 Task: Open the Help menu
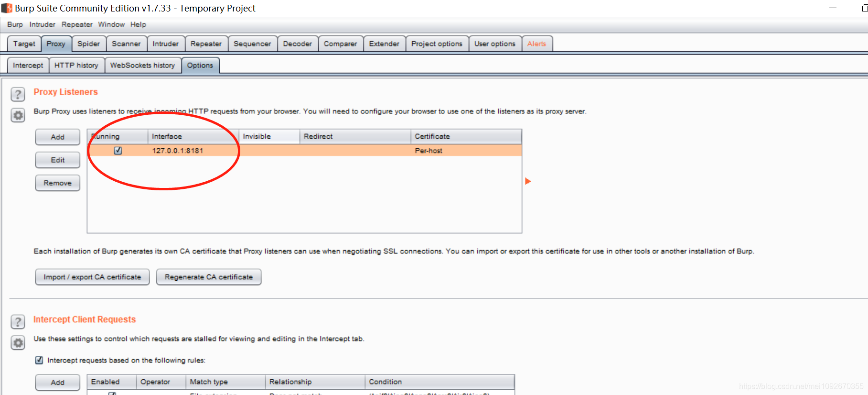138,24
